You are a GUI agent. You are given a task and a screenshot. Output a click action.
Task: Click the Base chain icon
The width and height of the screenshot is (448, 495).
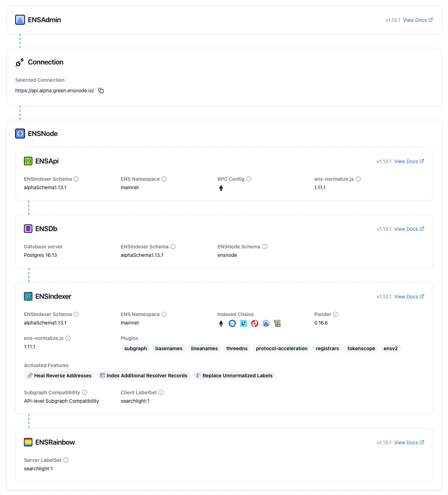(x=232, y=323)
